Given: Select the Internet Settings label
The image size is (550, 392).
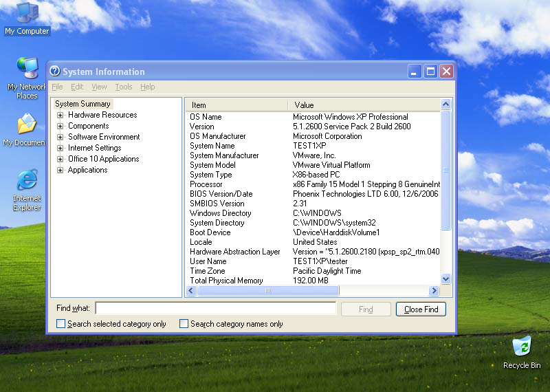Looking at the screenshot, I should 95,148.
